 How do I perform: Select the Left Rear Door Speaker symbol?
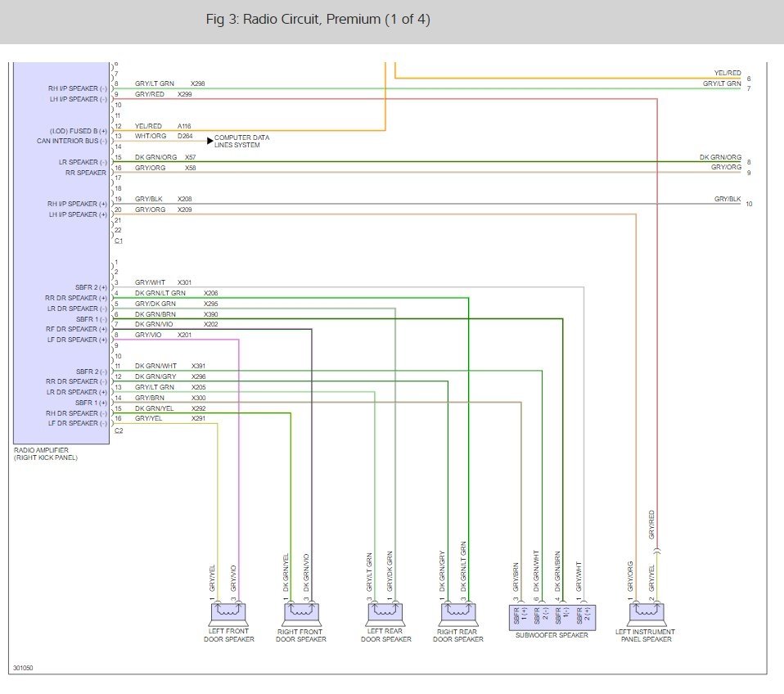pos(385,614)
